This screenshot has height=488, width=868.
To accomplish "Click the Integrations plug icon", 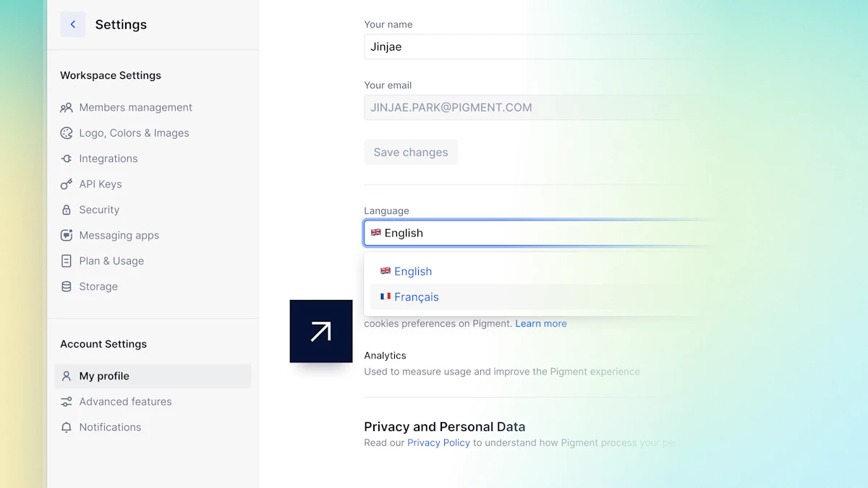I will pos(67,159).
